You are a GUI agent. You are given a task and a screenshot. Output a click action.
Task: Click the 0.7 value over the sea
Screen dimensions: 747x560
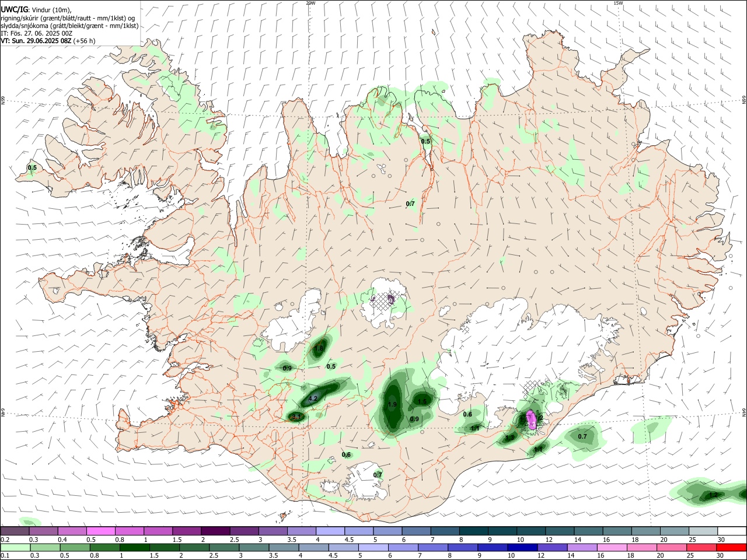click(582, 436)
